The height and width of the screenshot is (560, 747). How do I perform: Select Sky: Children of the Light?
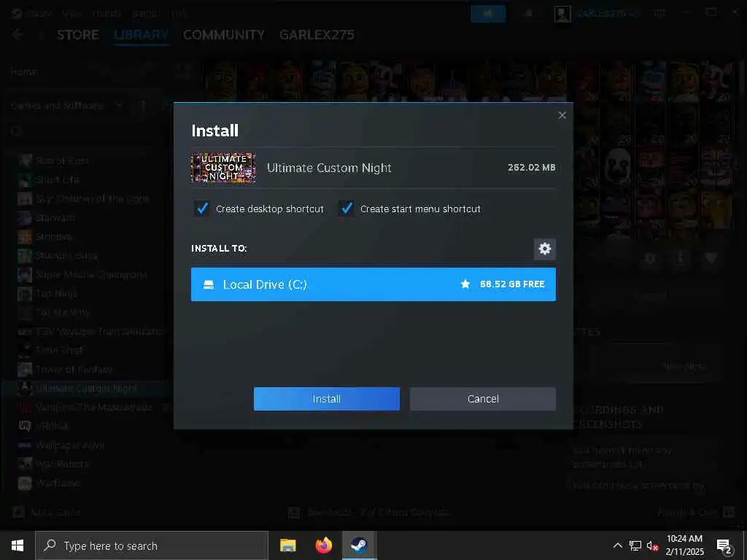92,198
